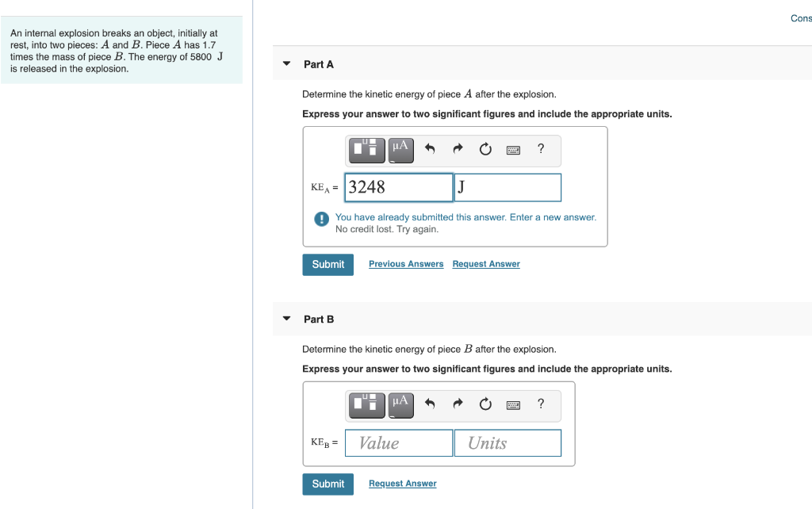812x509 pixels.
Task: Click the blue exclamation info icon in Part A
Action: click(321, 219)
